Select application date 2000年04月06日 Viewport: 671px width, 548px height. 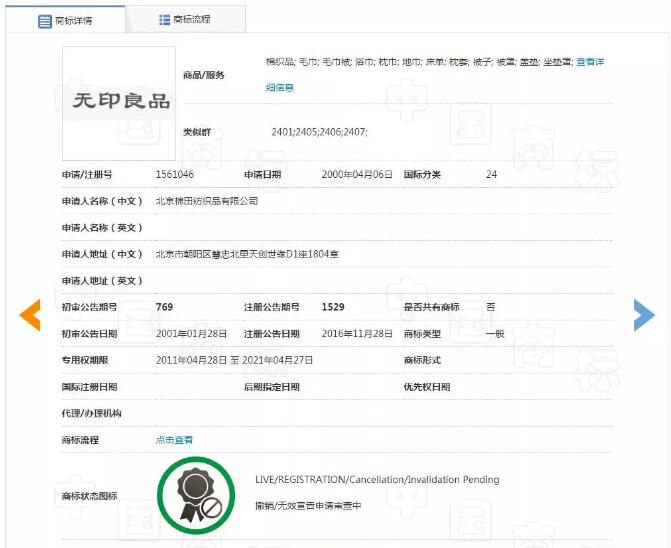pos(357,175)
